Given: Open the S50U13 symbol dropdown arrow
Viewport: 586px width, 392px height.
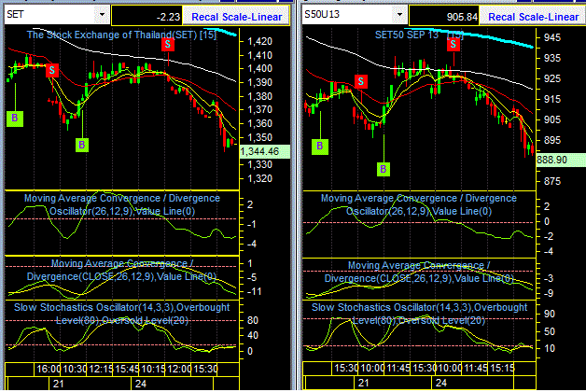Looking at the screenshot, I should [x=399, y=15].
